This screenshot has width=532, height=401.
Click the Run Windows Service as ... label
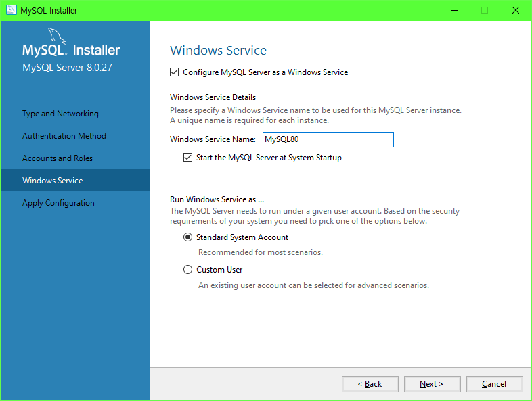click(x=217, y=199)
